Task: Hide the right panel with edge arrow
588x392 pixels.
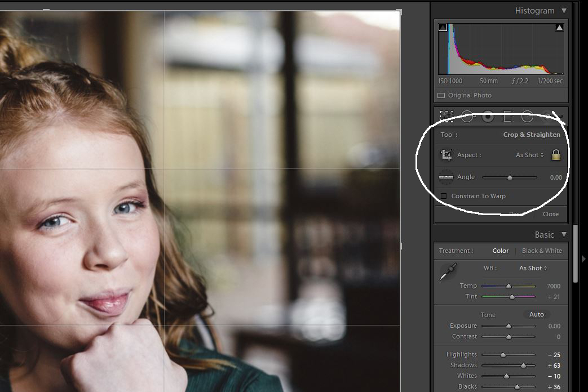Action: pos(583,259)
